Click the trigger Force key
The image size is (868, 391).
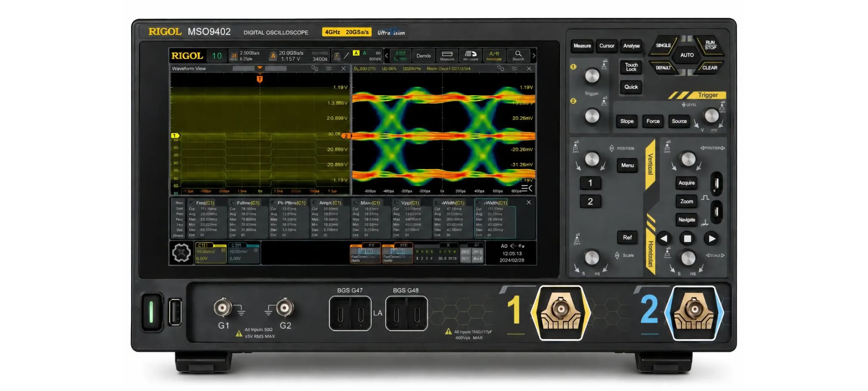(653, 121)
